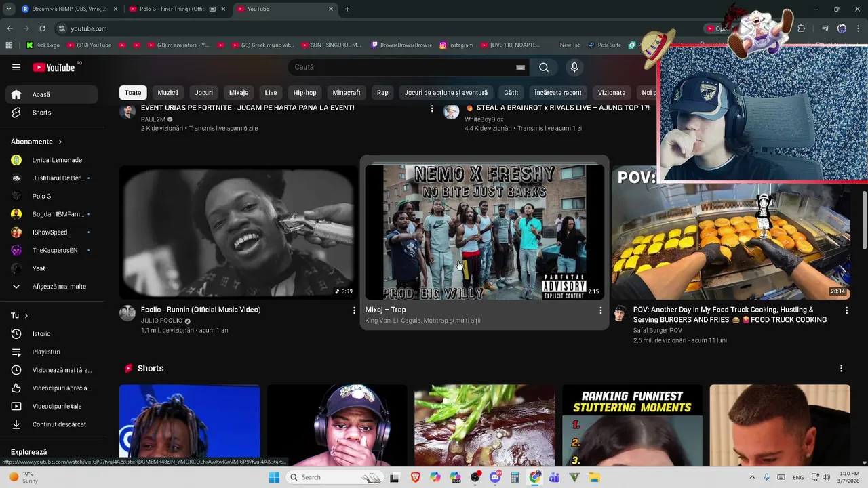The width and height of the screenshot is (868, 488).
Task: Open Brave browser from the taskbar
Action: coord(415,477)
